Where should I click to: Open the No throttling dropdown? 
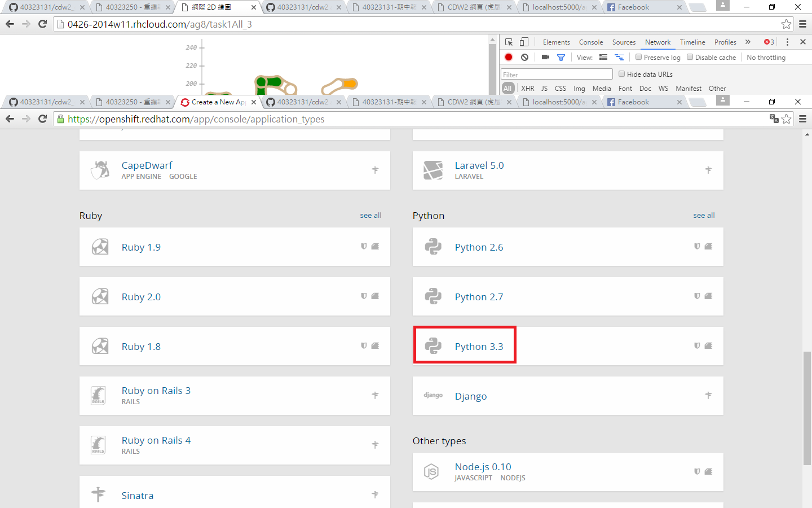click(766, 58)
